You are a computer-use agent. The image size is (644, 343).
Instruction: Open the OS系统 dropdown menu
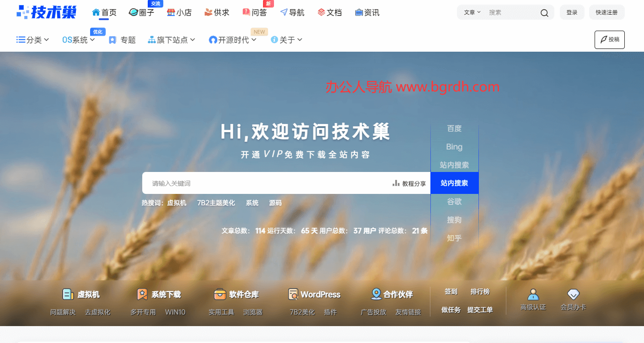[x=78, y=40]
